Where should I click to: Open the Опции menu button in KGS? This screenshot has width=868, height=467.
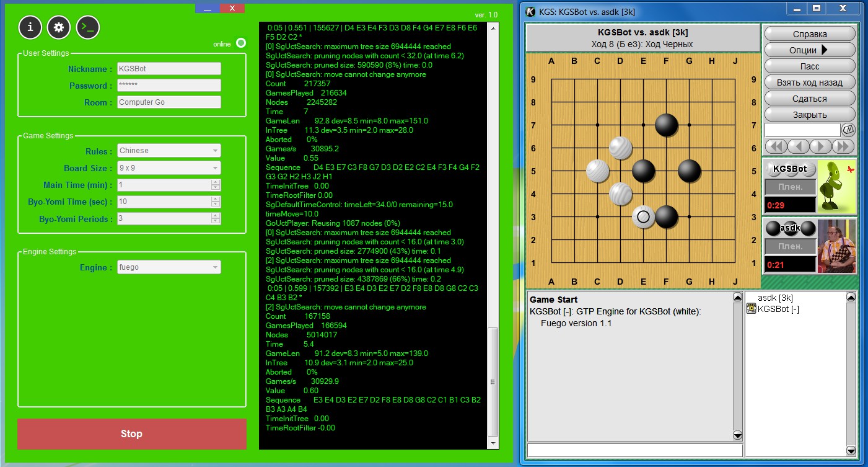(x=810, y=50)
